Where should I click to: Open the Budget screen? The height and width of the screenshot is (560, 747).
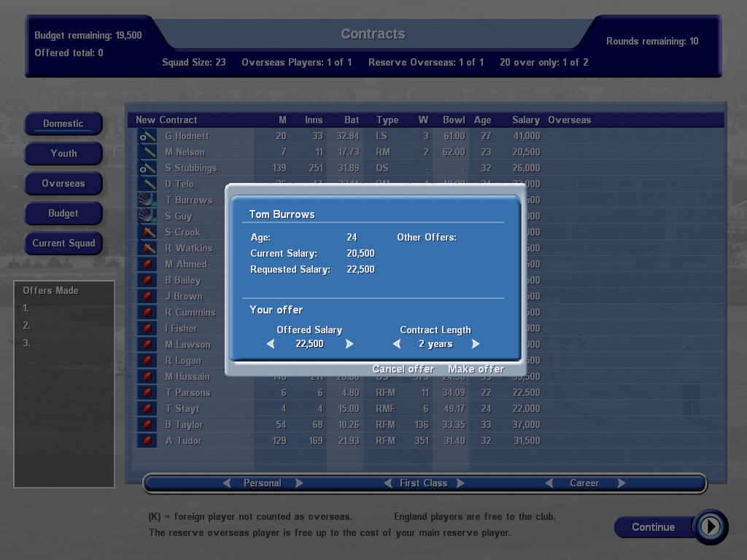coord(63,214)
